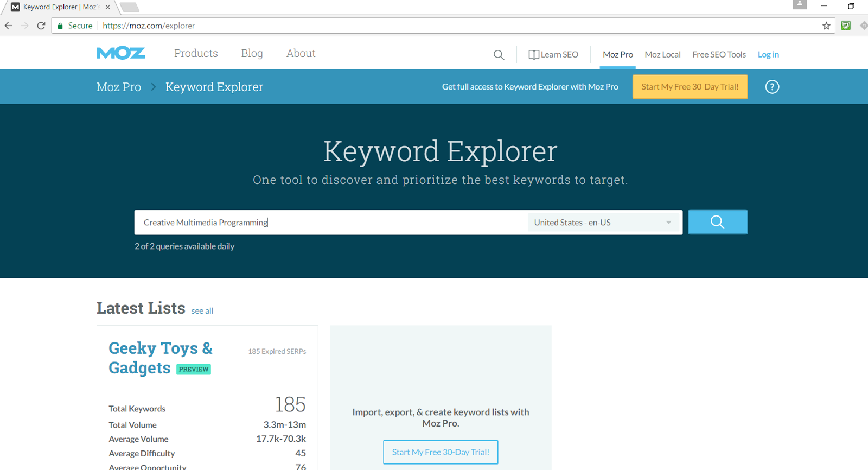
Task: Select the Moz Local tab
Action: (x=662, y=55)
